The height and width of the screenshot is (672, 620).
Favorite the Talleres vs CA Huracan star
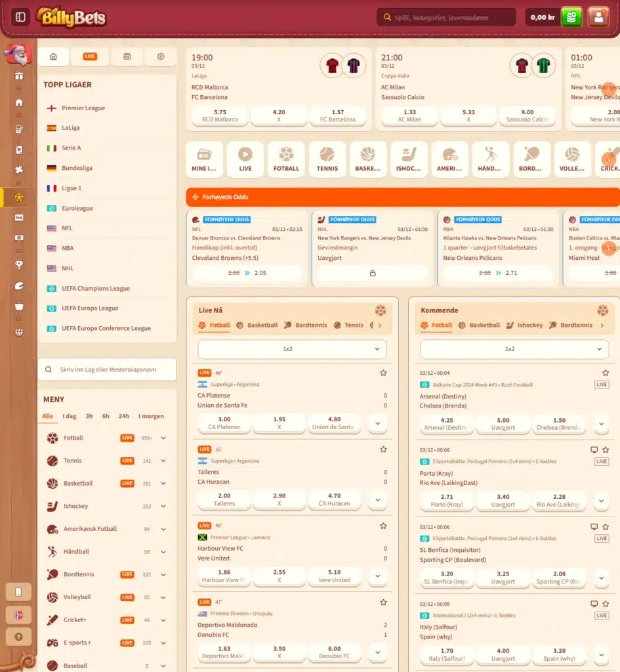point(384,449)
